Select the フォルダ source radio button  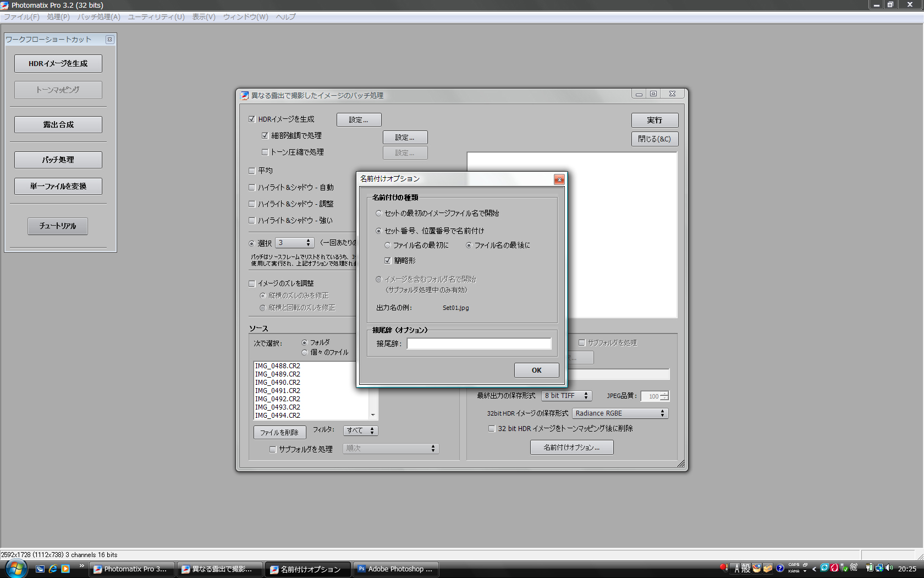point(304,342)
